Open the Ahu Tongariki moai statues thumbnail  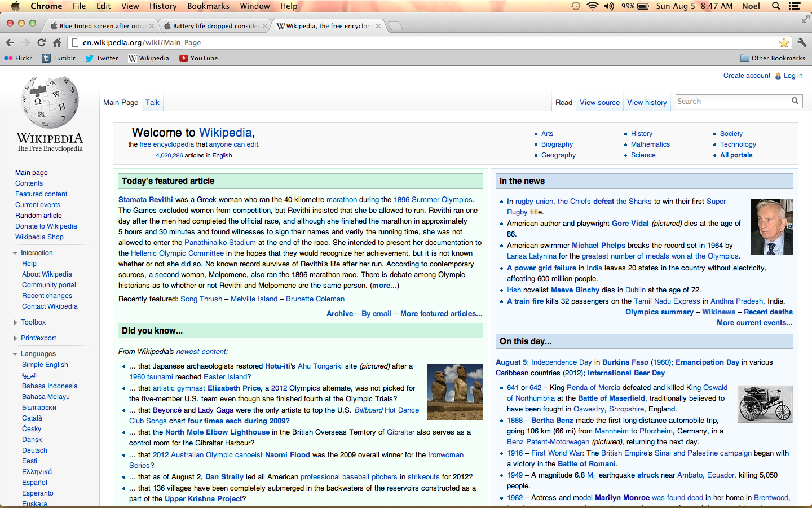click(455, 392)
